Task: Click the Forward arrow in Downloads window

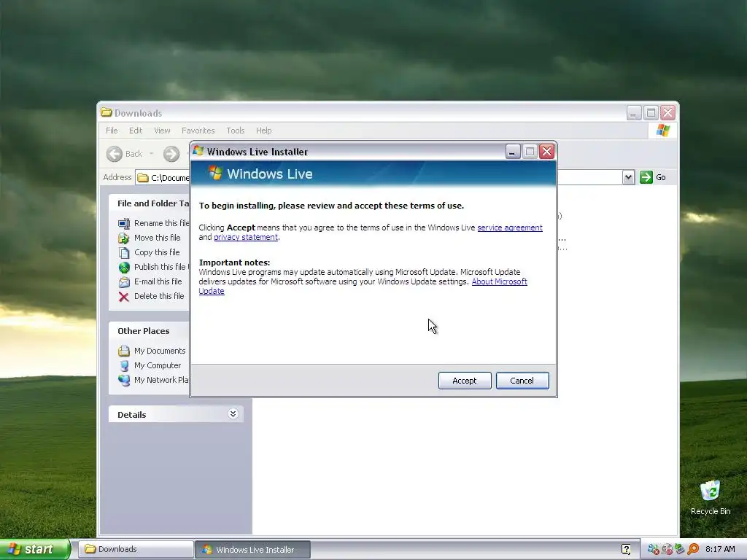Action: [171, 154]
